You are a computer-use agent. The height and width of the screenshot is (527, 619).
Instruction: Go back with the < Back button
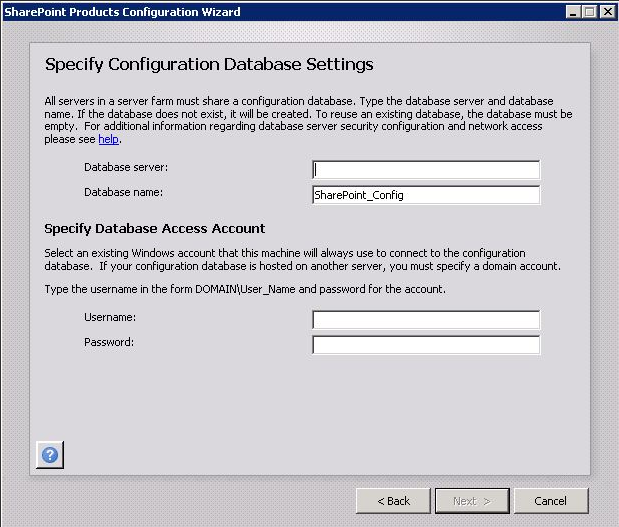[393, 501]
